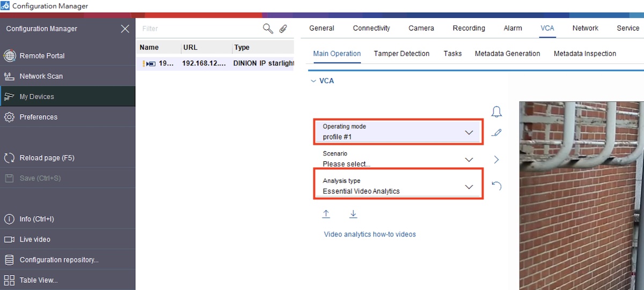Click the undo arrow beside Analysis type
644x290 pixels.
coord(496,187)
